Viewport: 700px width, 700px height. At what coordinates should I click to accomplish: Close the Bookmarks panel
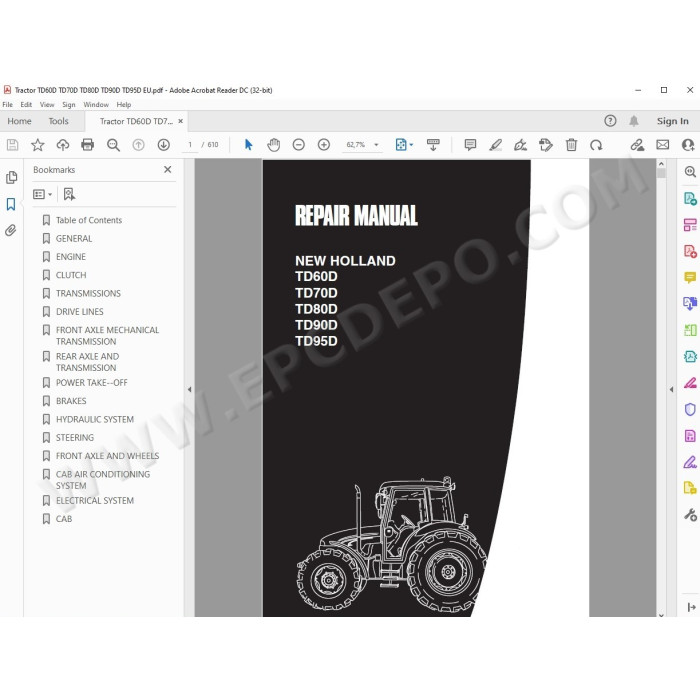pos(167,170)
